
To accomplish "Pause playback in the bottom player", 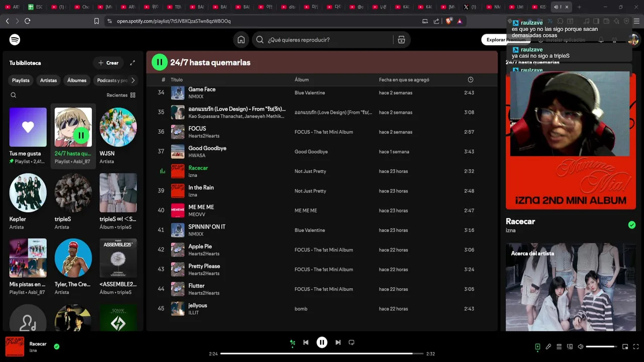I will tap(322, 342).
